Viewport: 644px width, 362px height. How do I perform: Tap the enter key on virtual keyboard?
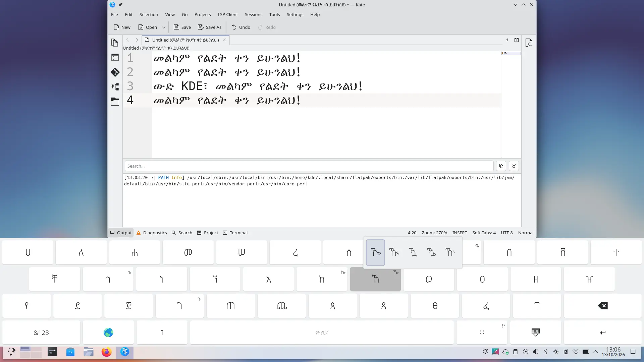click(x=603, y=333)
